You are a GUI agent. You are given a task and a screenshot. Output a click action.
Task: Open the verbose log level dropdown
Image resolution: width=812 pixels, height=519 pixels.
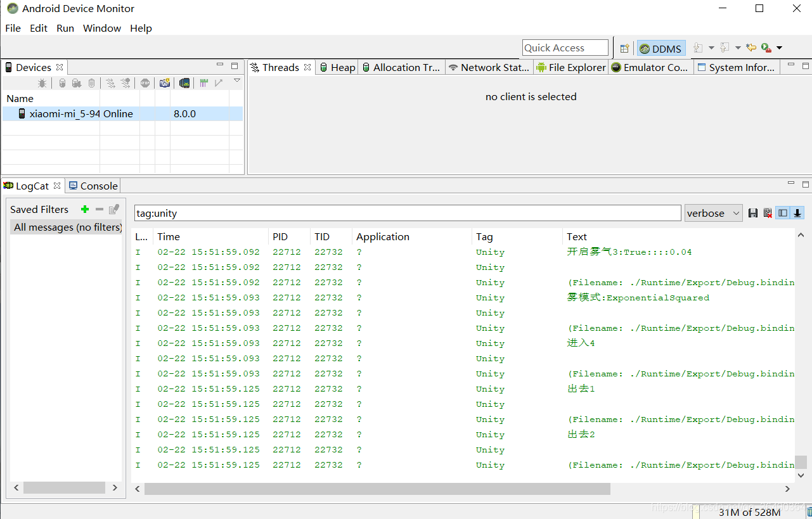(714, 213)
